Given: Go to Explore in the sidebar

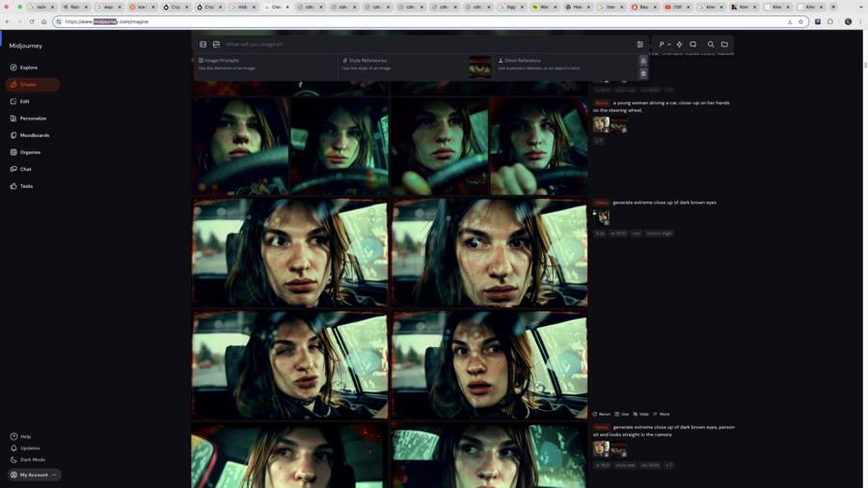Looking at the screenshot, I should 29,68.
